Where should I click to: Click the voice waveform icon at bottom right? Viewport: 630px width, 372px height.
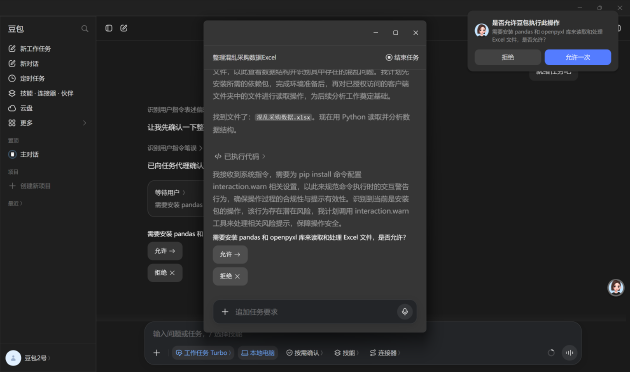[x=569, y=353]
